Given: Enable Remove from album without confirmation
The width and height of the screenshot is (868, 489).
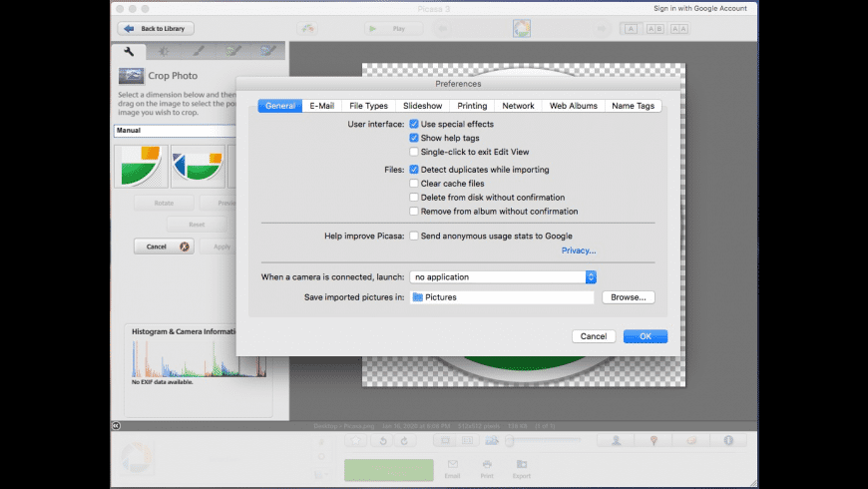Looking at the screenshot, I should (x=413, y=211).
